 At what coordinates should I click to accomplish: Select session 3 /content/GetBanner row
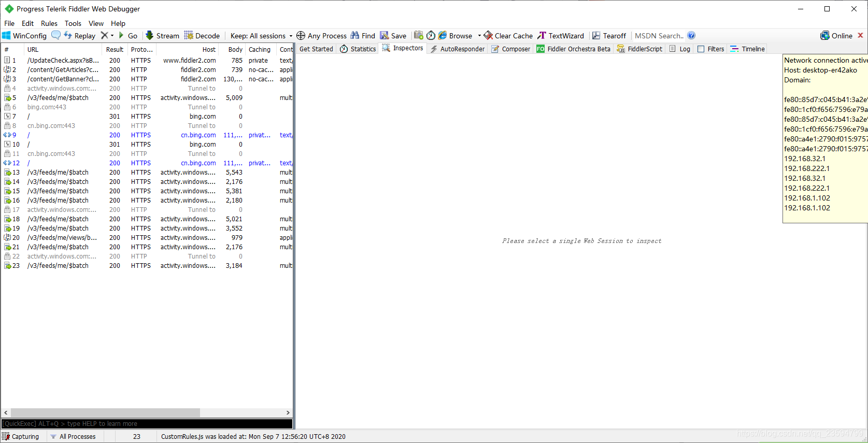click(x=147, y=79)
